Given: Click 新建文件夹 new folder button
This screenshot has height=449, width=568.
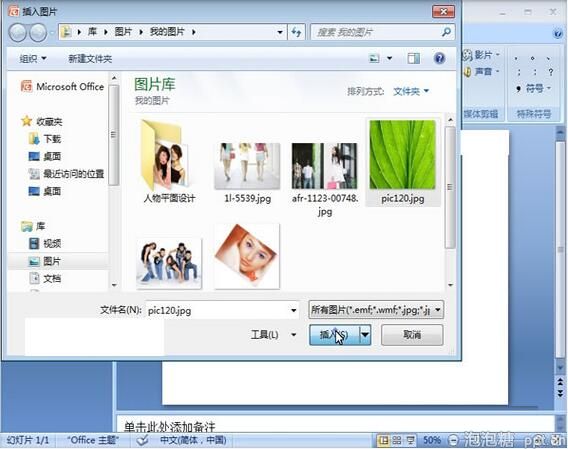Looking at the screenshot, I should click(90, 58).
